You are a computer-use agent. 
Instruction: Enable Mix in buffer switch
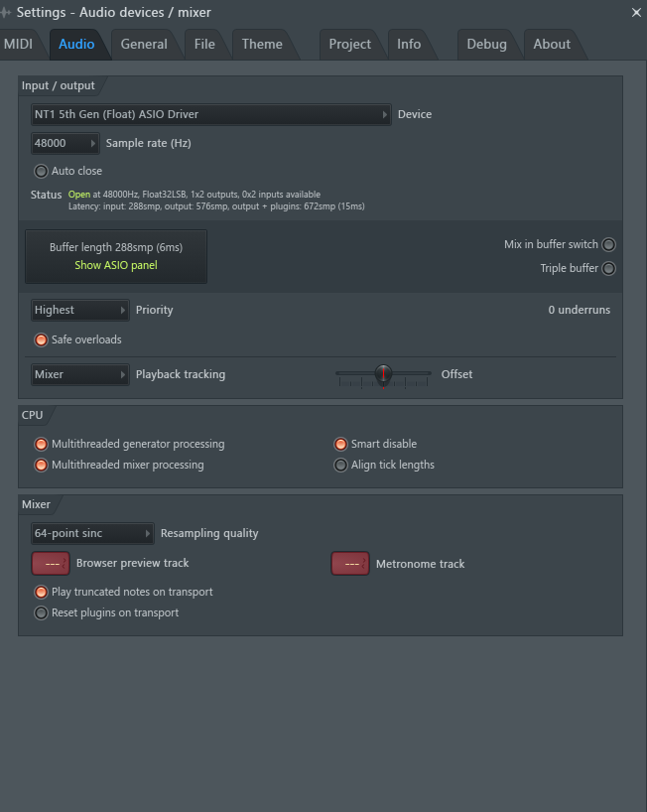click(608, 244)
